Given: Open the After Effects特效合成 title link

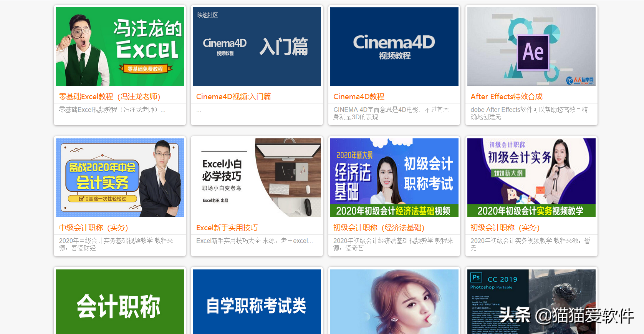Looking at the screenshot, I should pyautogui.click(x=507, y=96).
